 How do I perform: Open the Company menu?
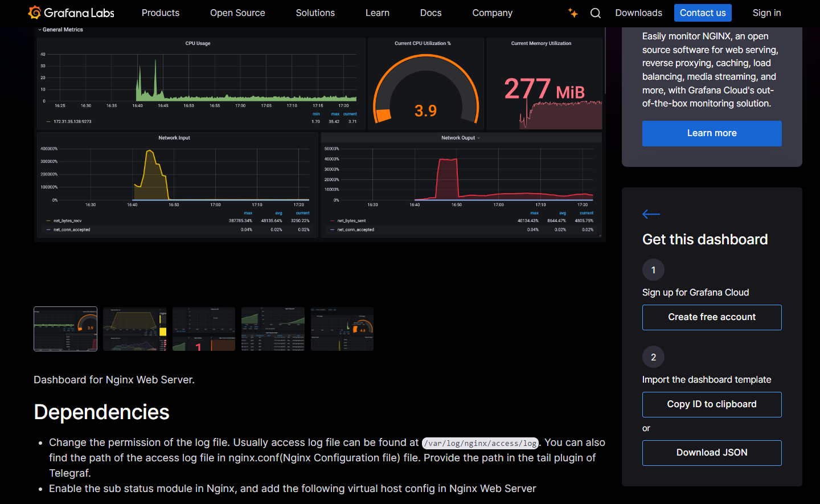click(x=492, y=13)
